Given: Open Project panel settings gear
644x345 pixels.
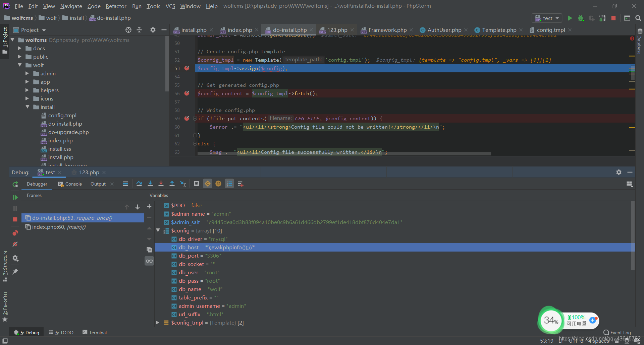Looking at the screenshot, I should click(153, 30).
